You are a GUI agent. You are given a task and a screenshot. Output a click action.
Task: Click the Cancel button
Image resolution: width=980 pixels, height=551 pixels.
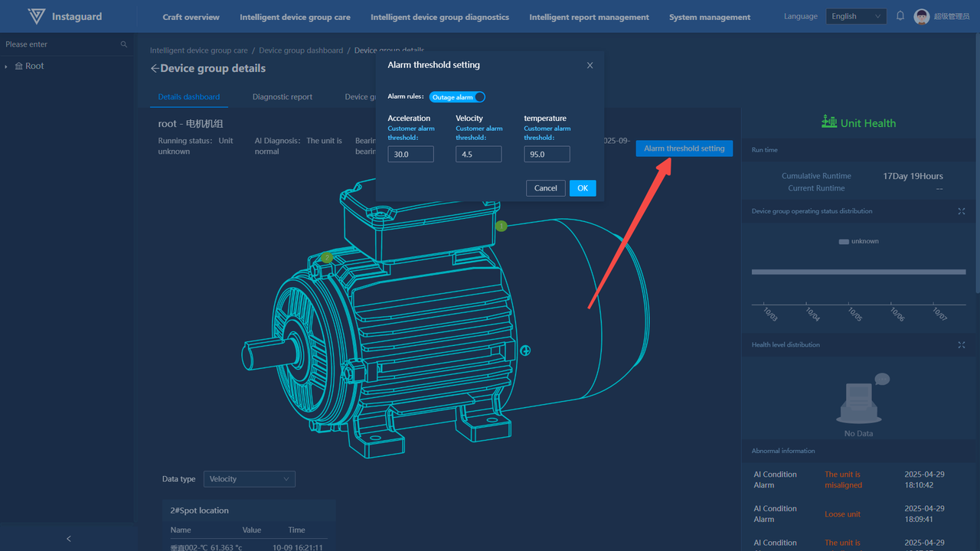(545, 188)
